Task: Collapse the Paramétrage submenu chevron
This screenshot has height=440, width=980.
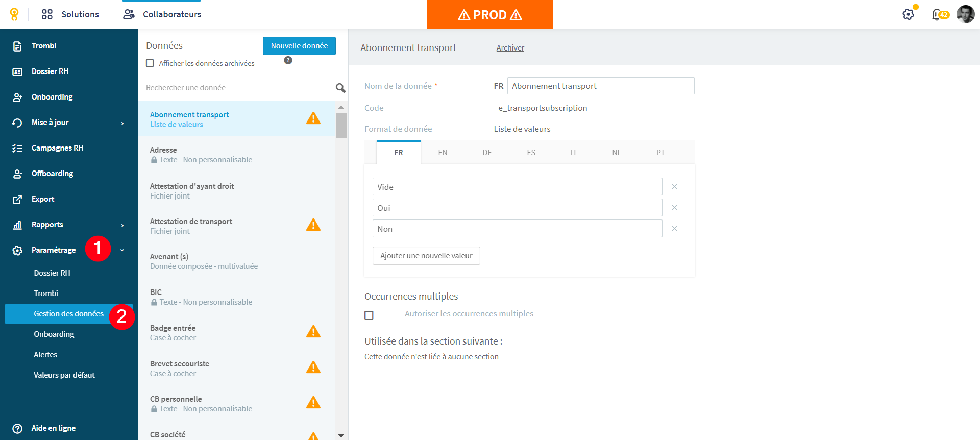Action: pyautogui.click(x=122, y=250)
